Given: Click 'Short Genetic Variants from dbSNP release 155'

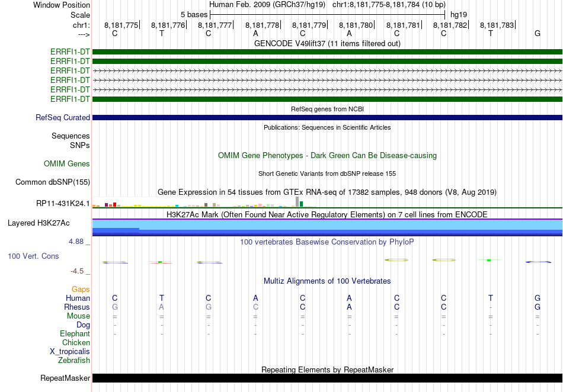Looking at the screenshot, I should pyautogui.click(x=327, y=173).
